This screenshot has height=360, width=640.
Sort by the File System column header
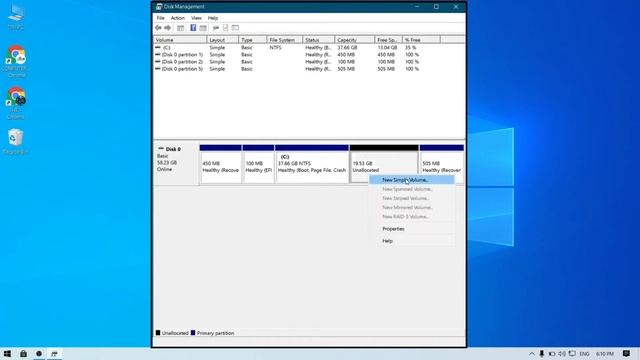[285, 40]
